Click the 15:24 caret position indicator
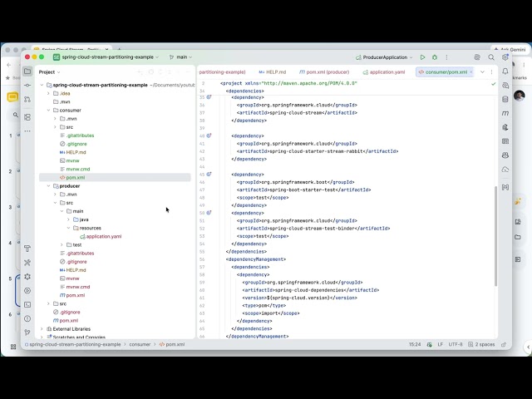This screenshot has width=532, height=399. 415,344
